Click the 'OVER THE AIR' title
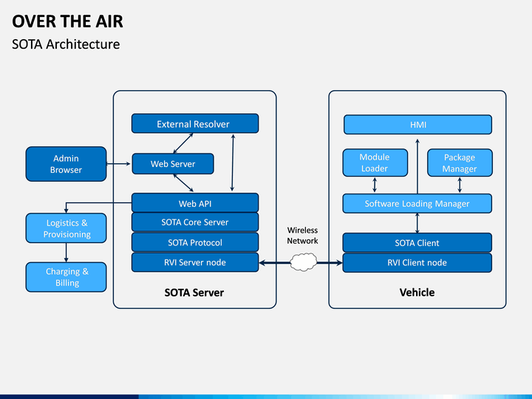The image size is (532, 399). tap(67, 21)
